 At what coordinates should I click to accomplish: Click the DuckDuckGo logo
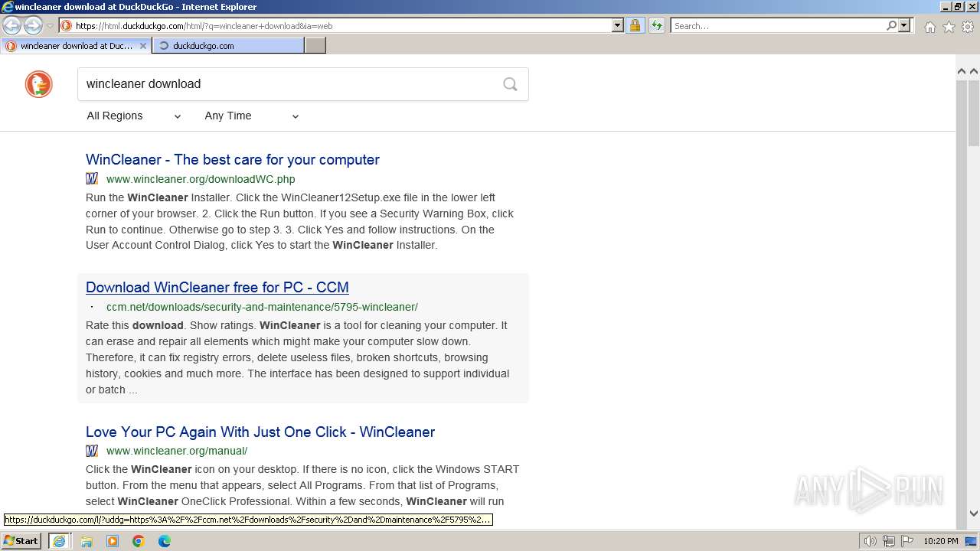38,84
